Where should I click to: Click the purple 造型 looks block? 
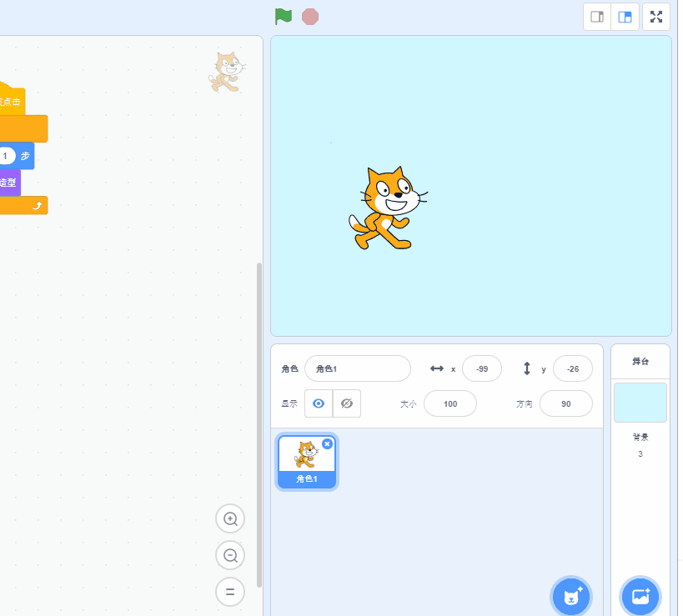coord(9,183)
